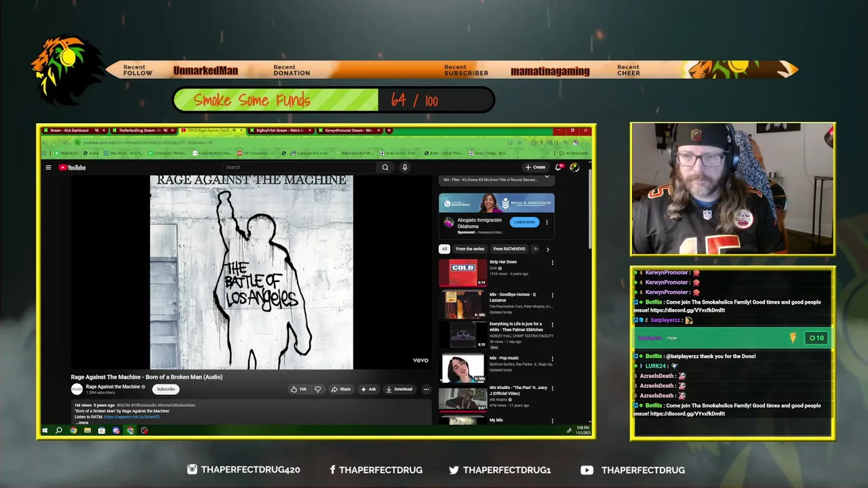Open the rageatm.lnk.to listen link

[x=132, y=417]
